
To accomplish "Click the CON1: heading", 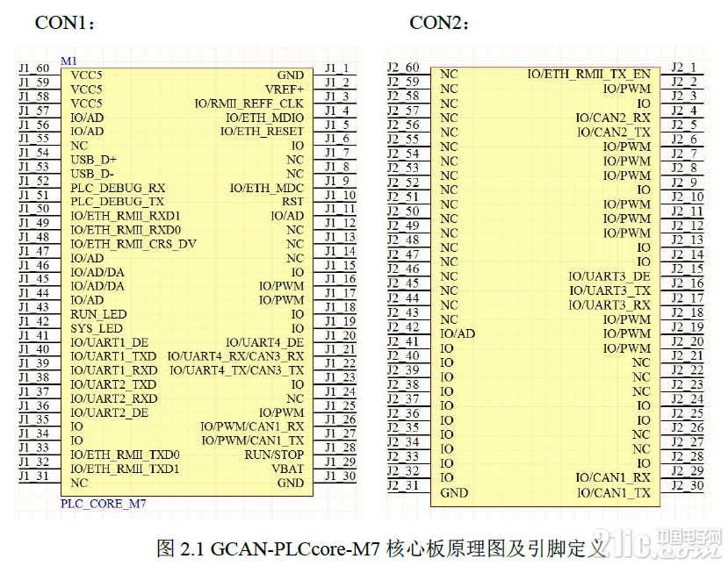I will tap(64, 22).
